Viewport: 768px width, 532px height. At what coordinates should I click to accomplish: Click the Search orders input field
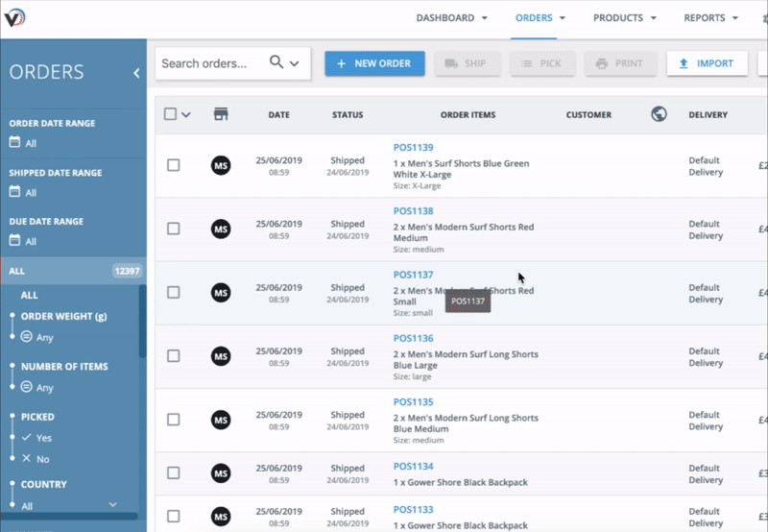211,63
